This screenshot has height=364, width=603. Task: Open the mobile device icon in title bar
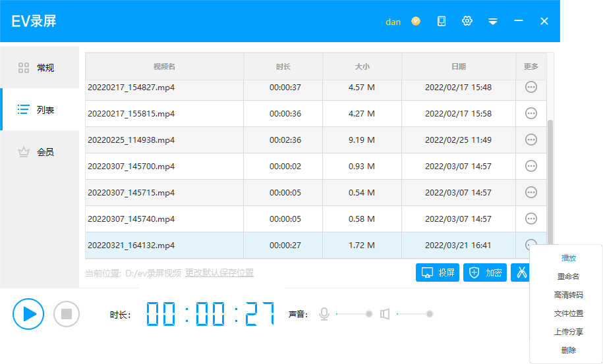(x=442, y=21)
